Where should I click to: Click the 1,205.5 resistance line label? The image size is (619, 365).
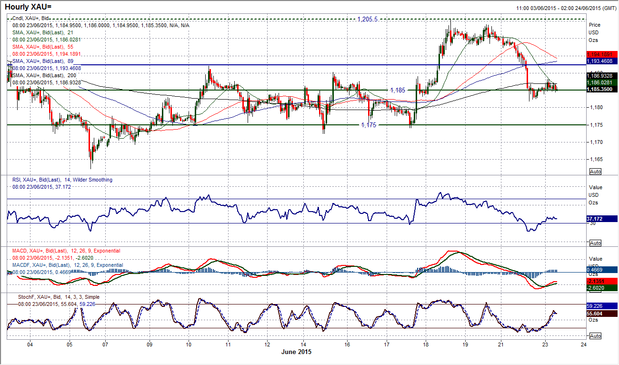point(368,19)
